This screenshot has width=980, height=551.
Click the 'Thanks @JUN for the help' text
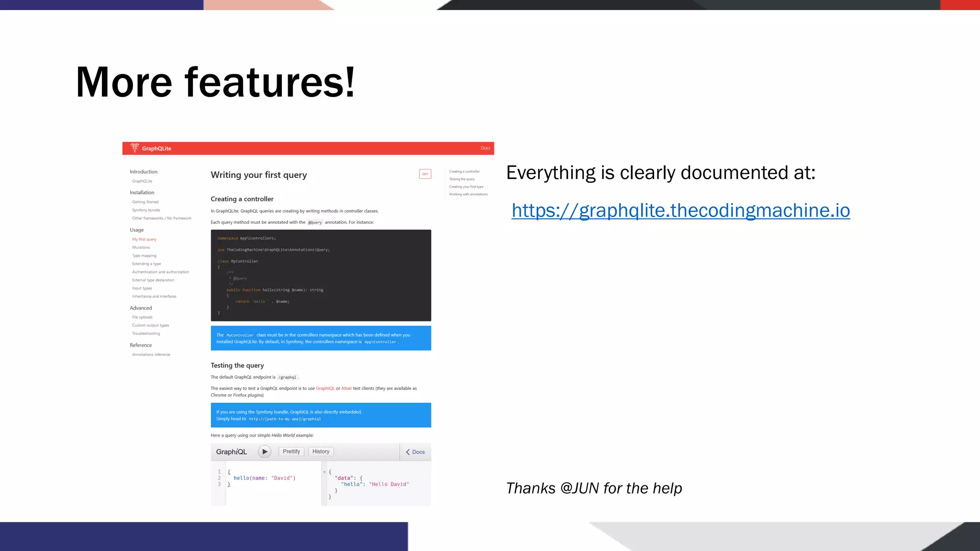(x=594, y=488)
